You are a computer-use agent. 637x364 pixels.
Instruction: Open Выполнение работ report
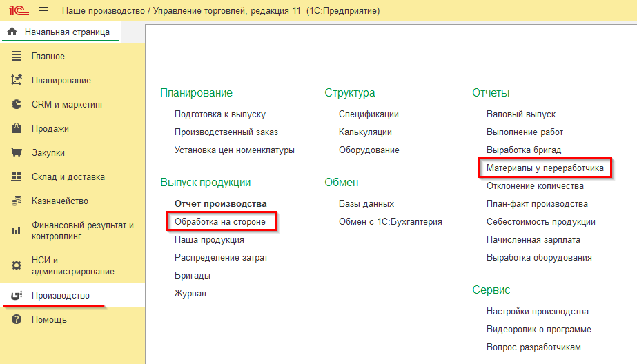[525, 132]
